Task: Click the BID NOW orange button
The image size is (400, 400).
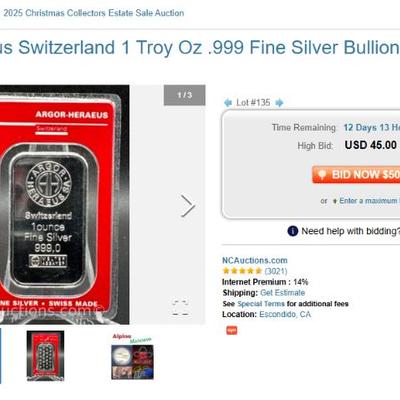Action: point(356,175)
